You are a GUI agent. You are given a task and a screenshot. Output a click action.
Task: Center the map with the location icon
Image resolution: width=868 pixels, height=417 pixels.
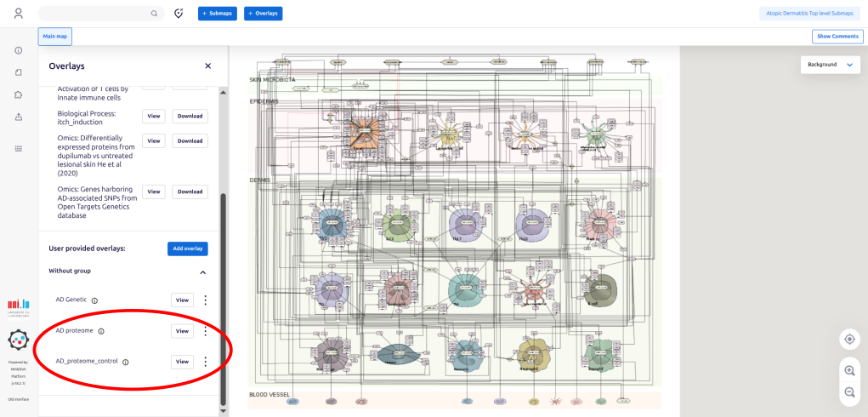[849, 340]
